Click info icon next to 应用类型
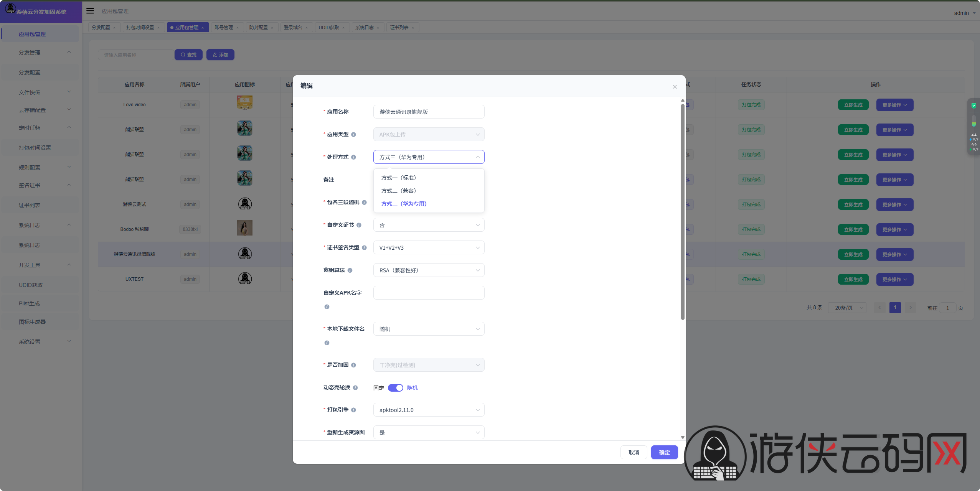This screenshot has height=491, width=980. (353, 135)
